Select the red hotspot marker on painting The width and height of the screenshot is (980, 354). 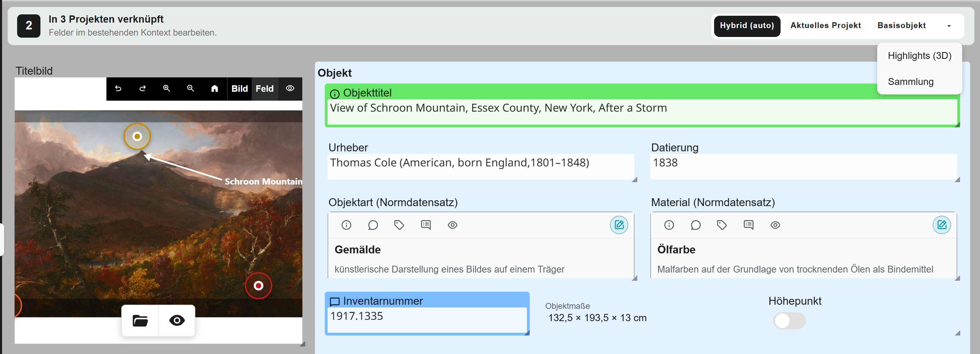pos(258,286)
